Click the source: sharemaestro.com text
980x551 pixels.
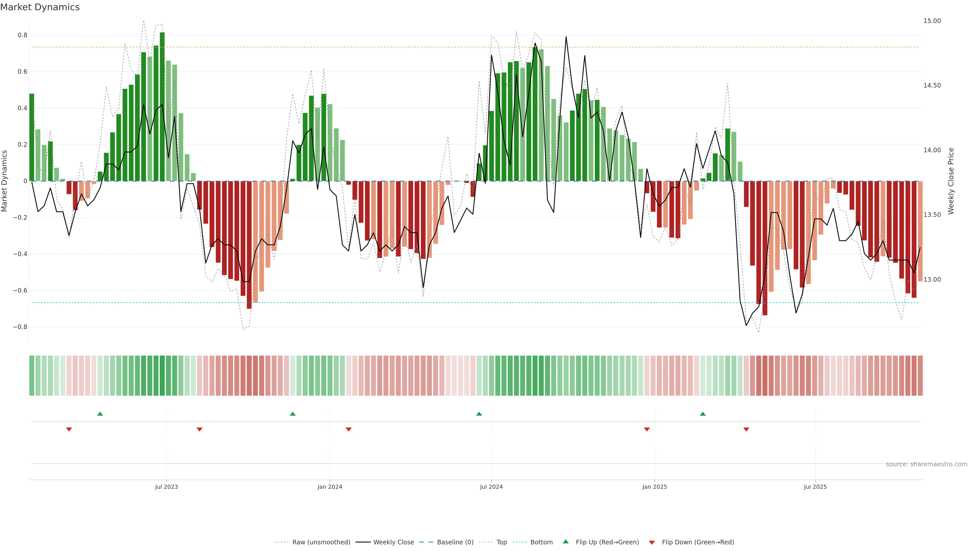click(926, 464)
